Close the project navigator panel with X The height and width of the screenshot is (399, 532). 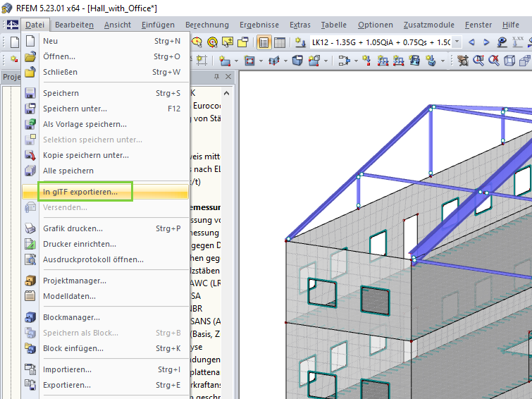pos(228,77)
